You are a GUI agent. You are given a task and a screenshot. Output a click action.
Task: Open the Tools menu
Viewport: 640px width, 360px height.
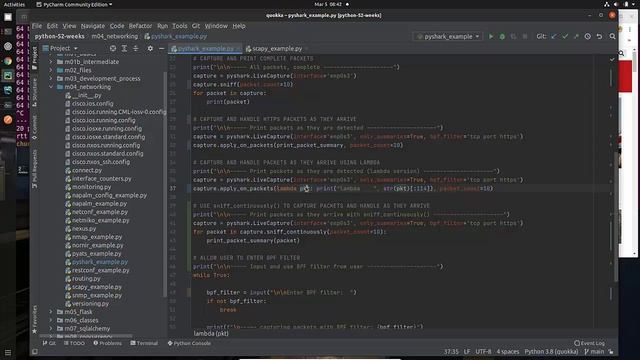(x=180, y=26)
